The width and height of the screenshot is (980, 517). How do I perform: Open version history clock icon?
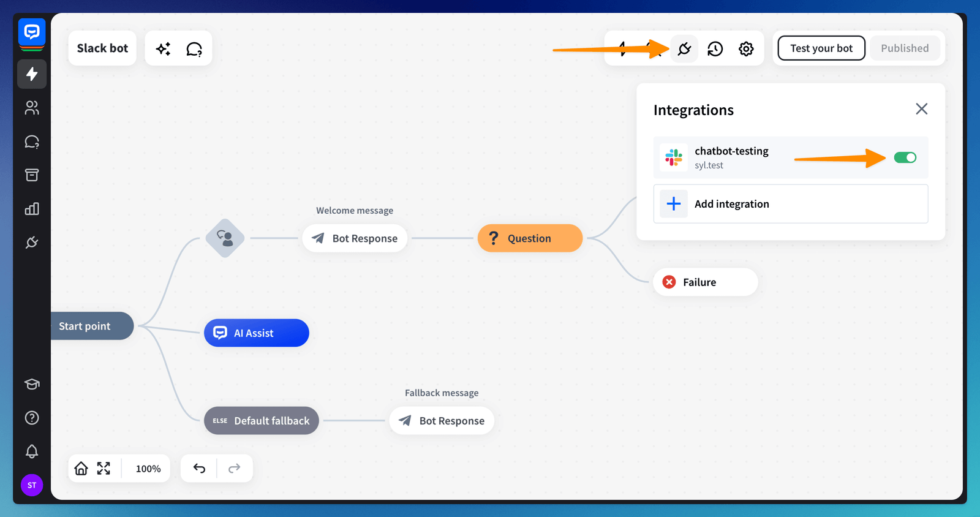click(715, 48)
